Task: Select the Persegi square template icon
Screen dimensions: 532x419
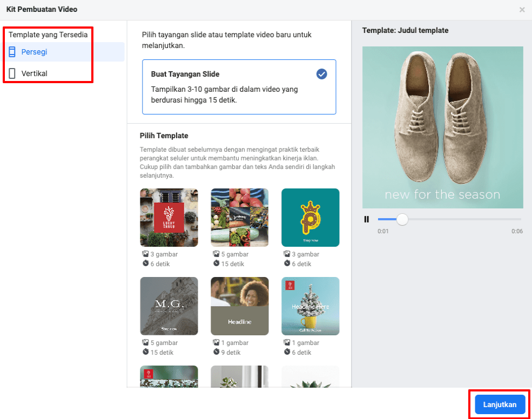Action: 12,52
